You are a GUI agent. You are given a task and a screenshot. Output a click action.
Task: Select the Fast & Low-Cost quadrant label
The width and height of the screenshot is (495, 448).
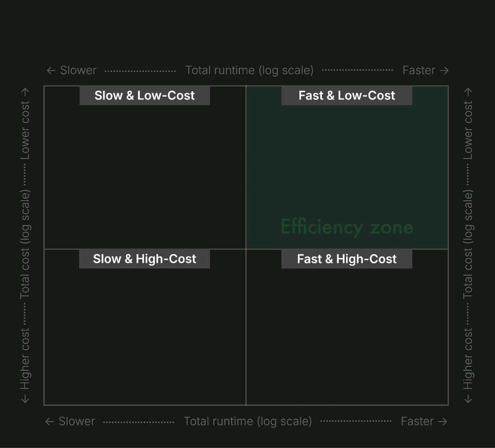(347, 95)
